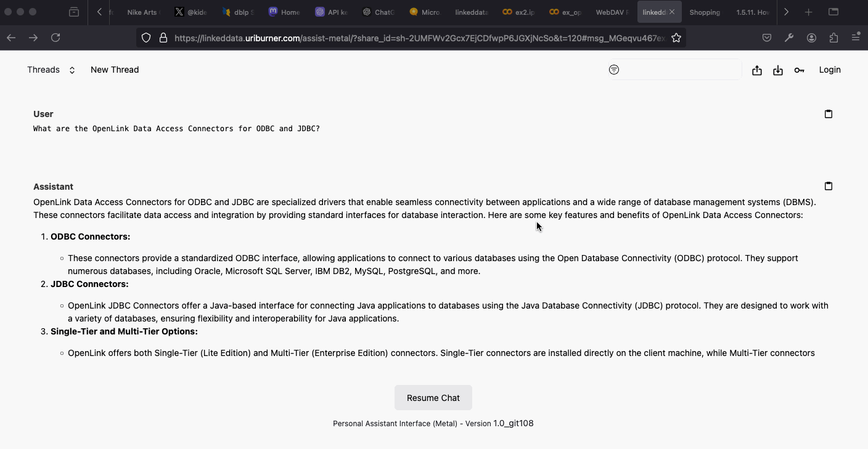The height and width of the screenshot is (449, 868).
Task: Click the Resume Chat button
Action: pos(433,397)
